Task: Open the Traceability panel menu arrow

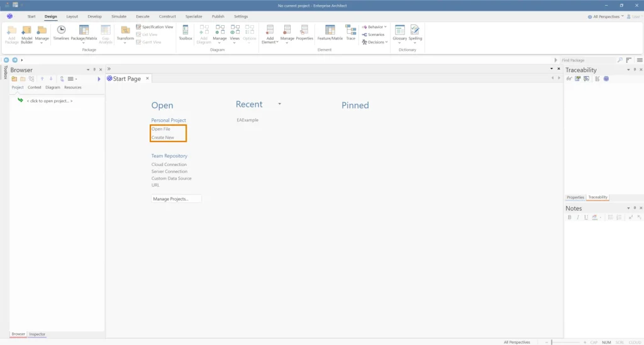Action: (628, 70)
